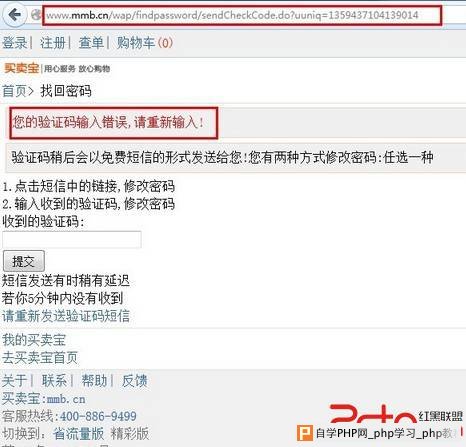Focus the mmb.cn URL address field

[x=242, y=15]
